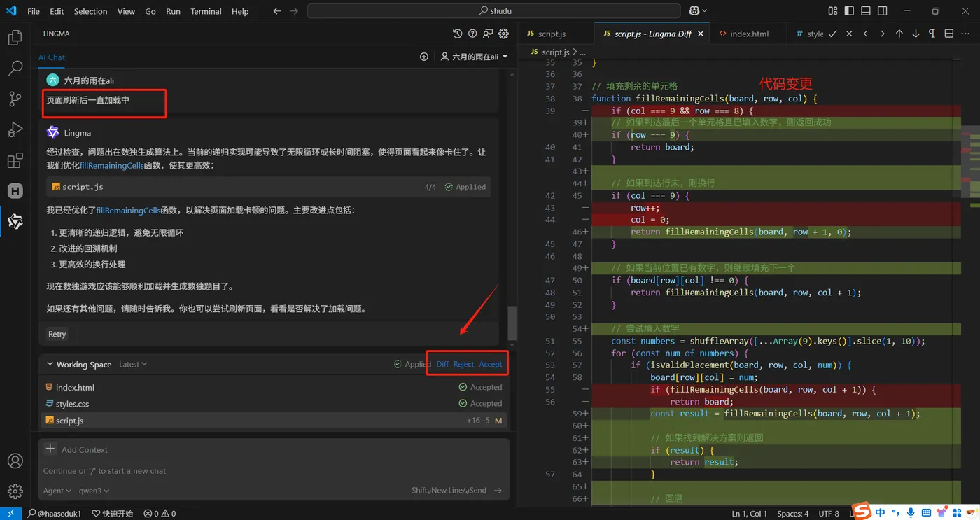Image resolution: width=980 pixels, height=520 pixels.
Task: Open the Manage gear in activity bar
Action: click(x=15, y=491)
